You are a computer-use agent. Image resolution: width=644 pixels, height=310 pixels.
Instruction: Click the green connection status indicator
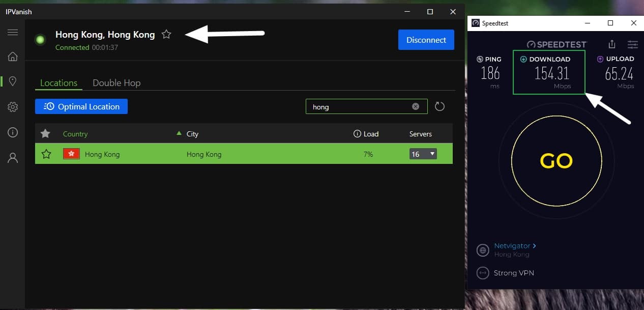tap(40, 40)
